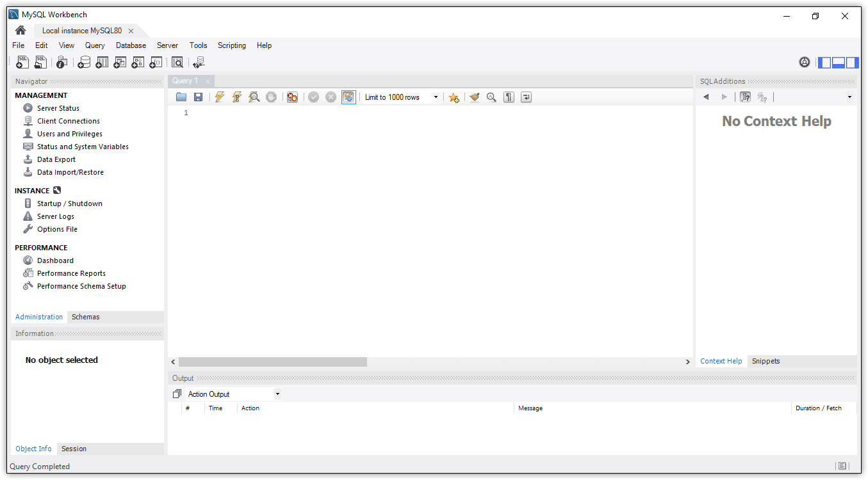Create a new schema from the main toolbar
Viewport: 868px width, 480px height.
[84, 63]
